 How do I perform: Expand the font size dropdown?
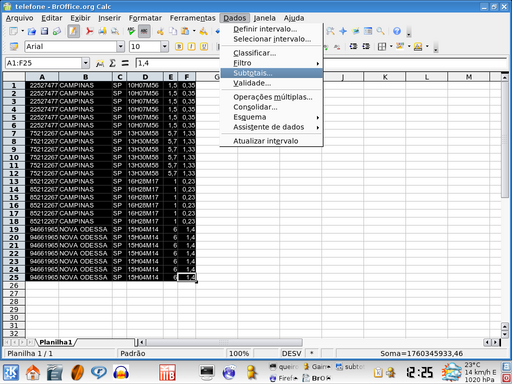click(x=164, y=47)
